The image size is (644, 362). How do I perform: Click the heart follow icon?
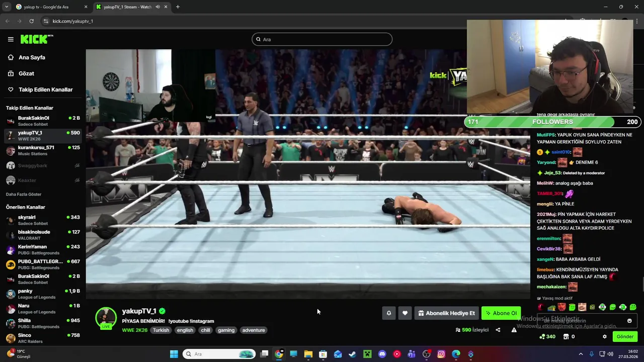(405, 313)
